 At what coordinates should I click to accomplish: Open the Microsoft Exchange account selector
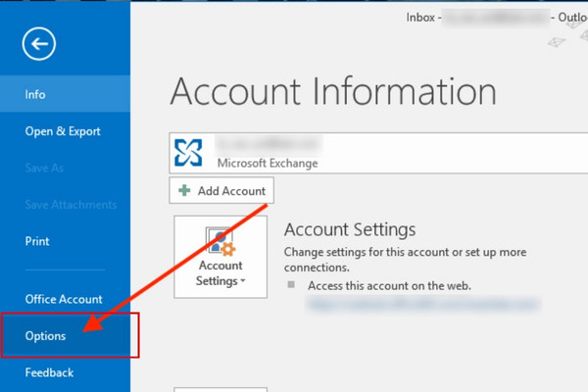378,153
